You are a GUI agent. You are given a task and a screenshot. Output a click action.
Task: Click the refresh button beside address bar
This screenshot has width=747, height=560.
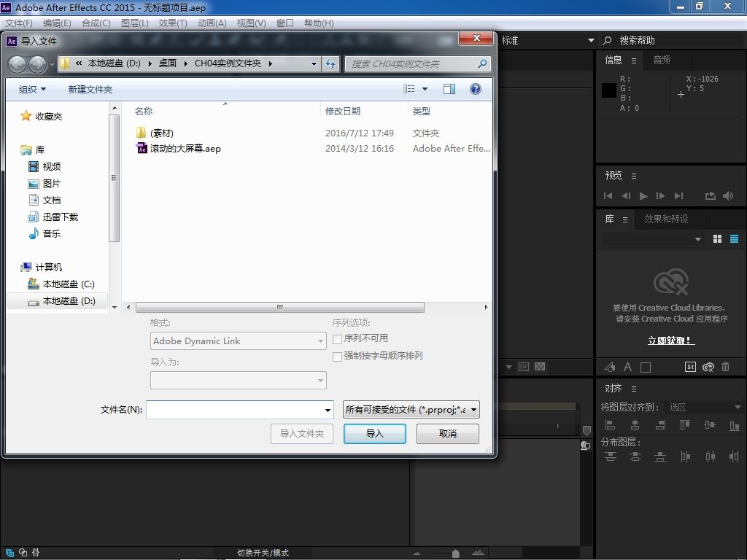pos(330,64)
